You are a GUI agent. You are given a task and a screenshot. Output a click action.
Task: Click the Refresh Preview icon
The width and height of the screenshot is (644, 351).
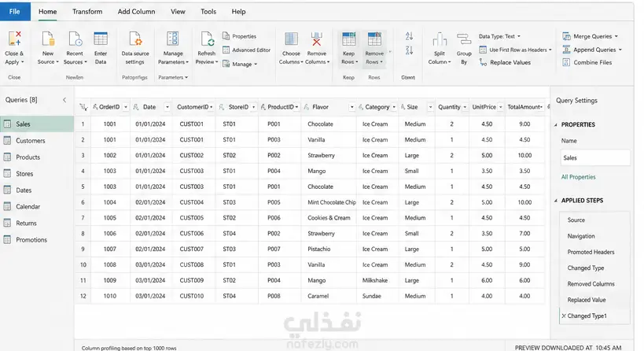pyautogui.click(x=207, y=39)
